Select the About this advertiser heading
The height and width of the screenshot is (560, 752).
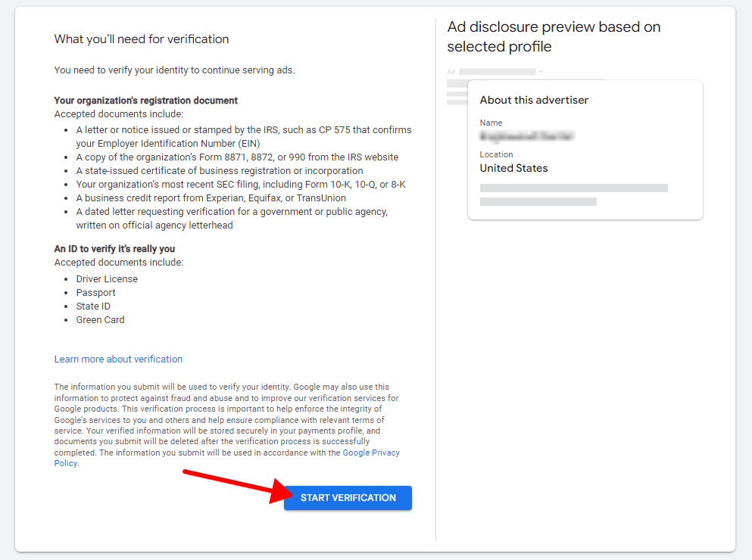[x=533, y=99]
